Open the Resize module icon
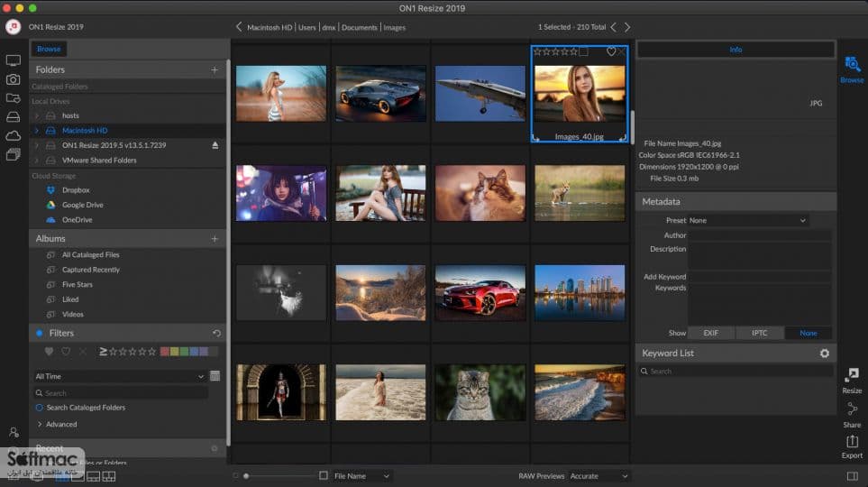868x487 pixels. (x=852, y=380)
